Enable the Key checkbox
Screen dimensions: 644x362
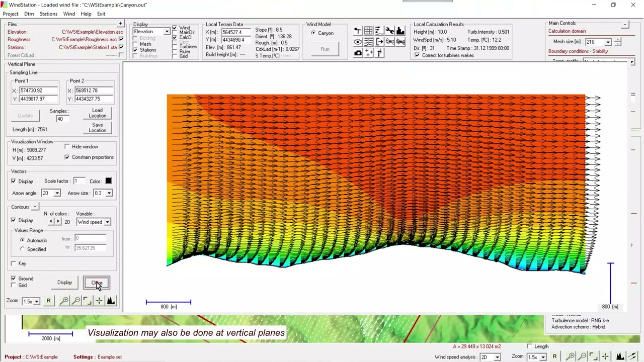(14, 263)
